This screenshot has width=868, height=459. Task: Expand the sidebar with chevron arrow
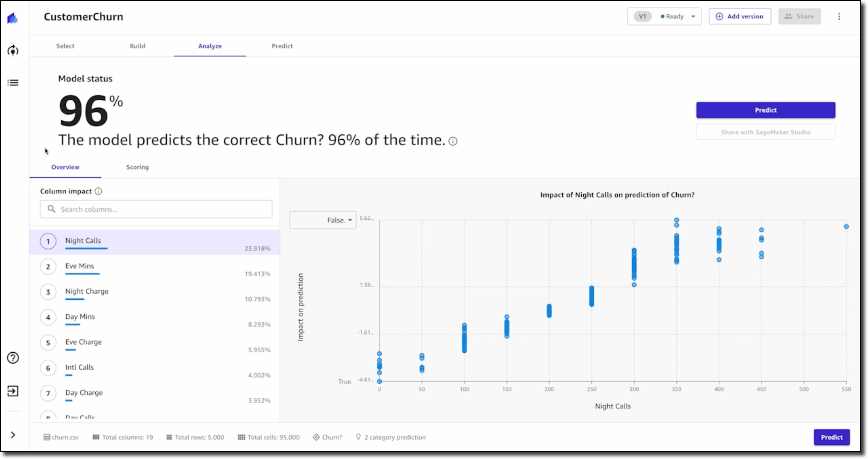point(13,435)
